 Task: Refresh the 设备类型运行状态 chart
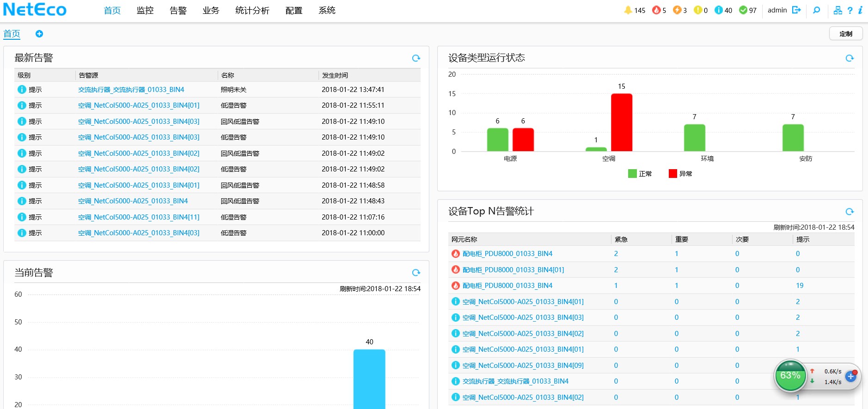[850, 58]
